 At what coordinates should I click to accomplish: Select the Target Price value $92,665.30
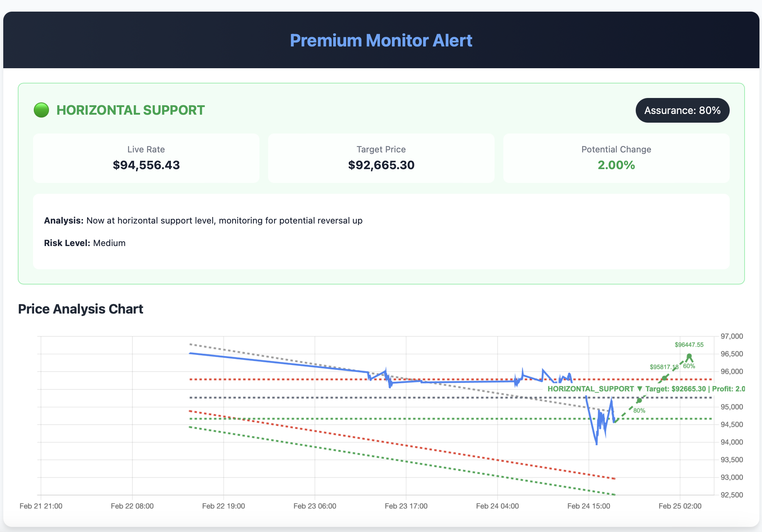pos(381,165)
